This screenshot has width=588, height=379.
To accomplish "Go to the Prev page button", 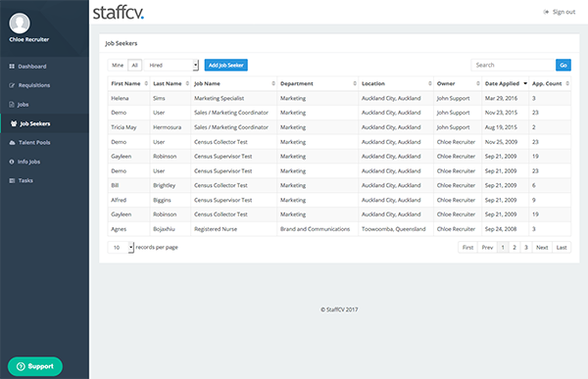I will pos(487,248).
